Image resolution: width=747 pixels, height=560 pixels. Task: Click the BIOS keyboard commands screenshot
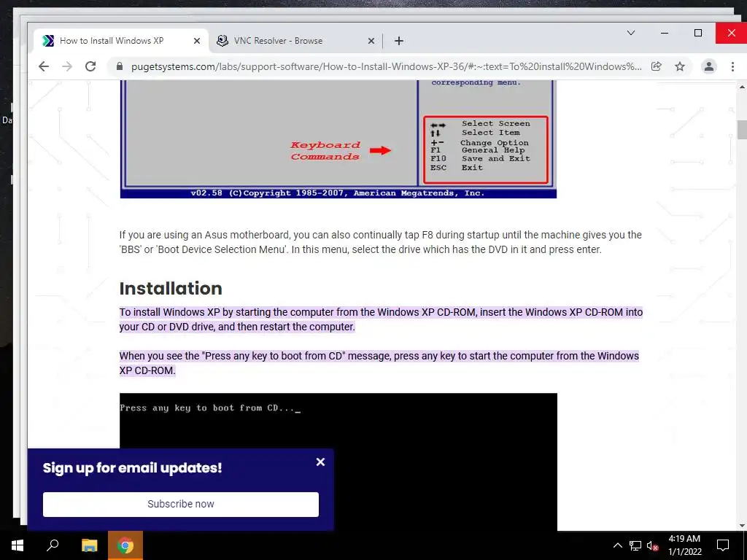point(338,139)
